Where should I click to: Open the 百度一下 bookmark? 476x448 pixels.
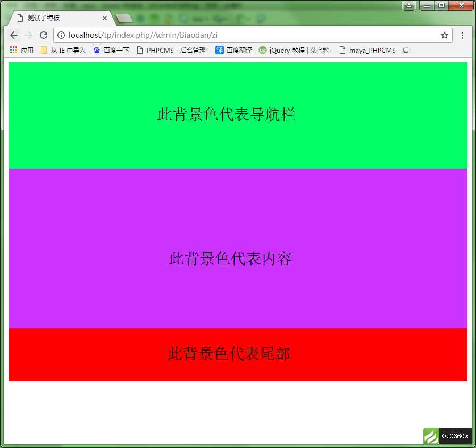(x=111, y=50)
